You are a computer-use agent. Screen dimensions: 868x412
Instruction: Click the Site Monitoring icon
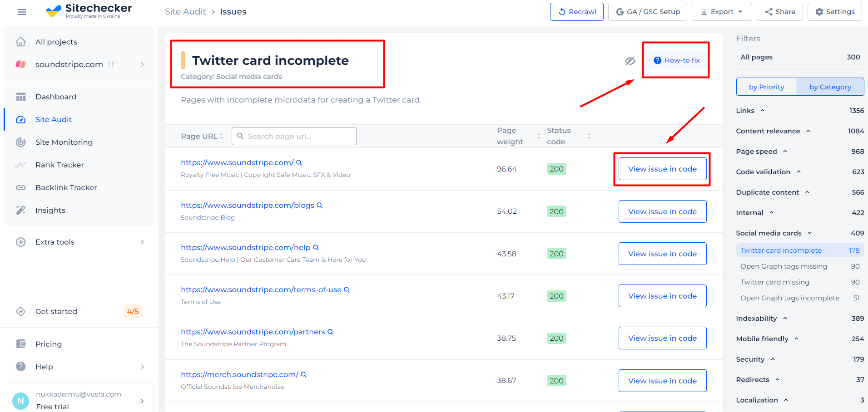(21, 142)
